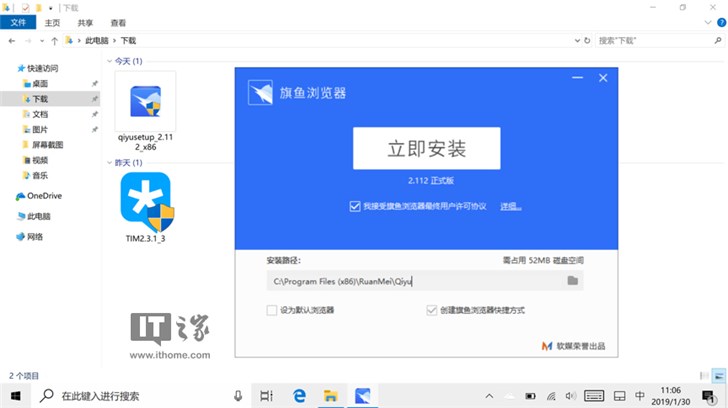Viewport: 728px width, 408px height.
Task: Click 此电脑 in the address bar
Action: (x=97, y=41)
